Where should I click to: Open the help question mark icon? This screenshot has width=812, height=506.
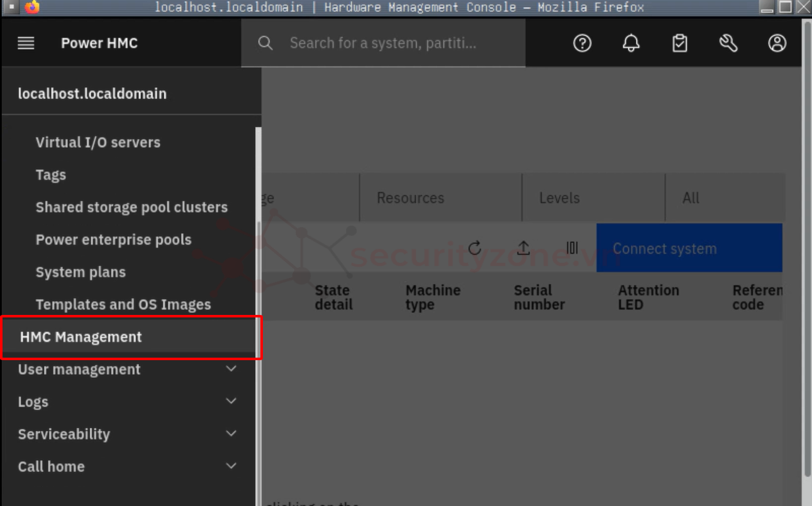click(582, 43)
